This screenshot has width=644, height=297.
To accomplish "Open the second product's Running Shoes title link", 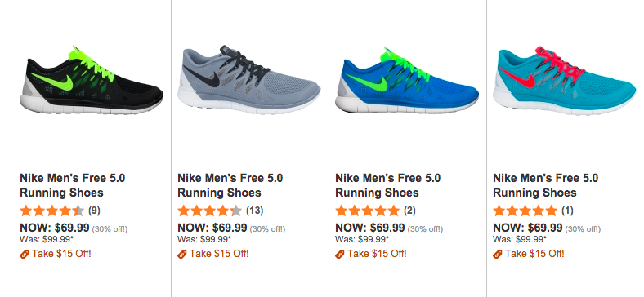I will 230,185.
